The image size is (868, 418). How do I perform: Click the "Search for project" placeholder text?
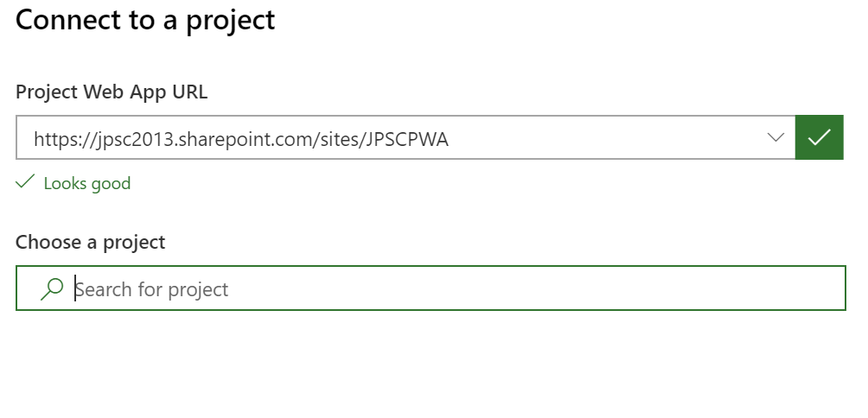152,289
